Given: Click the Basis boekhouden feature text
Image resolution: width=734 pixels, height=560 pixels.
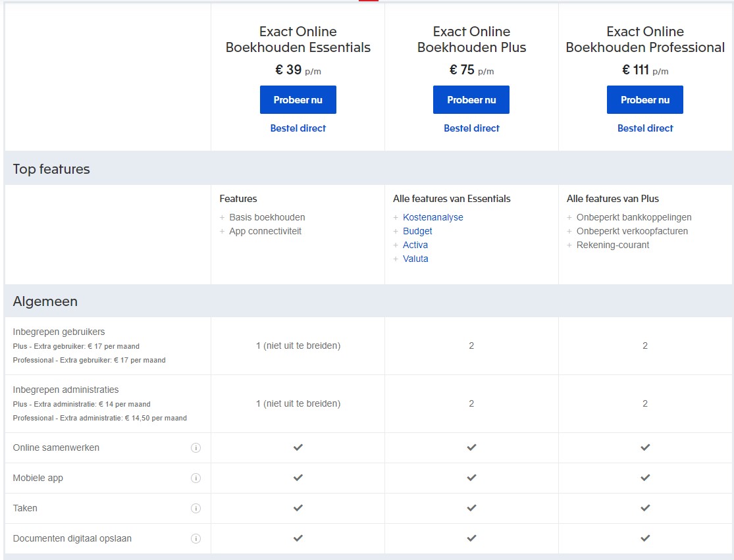Looking at the screenshot, I should 267,217.
